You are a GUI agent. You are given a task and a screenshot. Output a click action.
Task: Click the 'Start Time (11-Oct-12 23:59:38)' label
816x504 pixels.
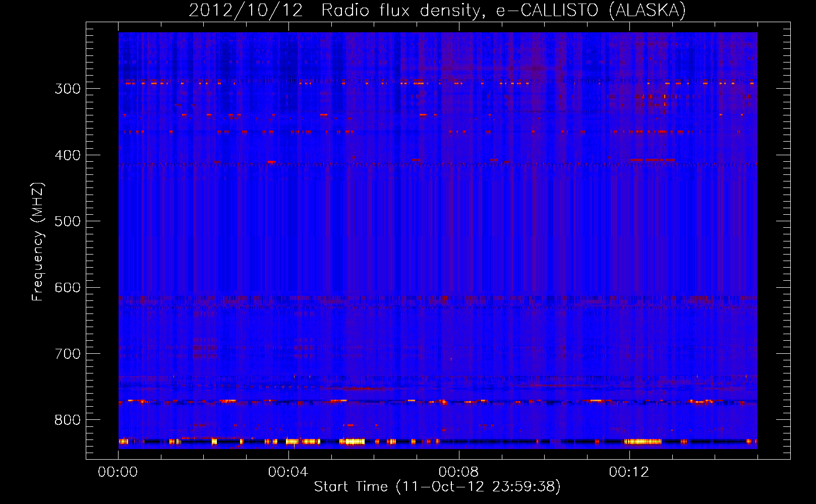(x=437, y=487)
